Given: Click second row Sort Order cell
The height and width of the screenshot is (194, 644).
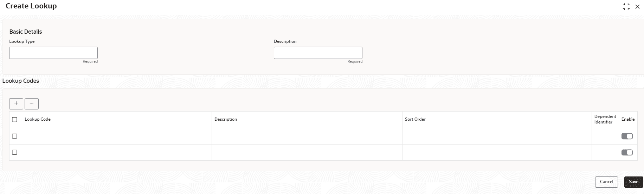Looking at the screenshot, I should click(497, 153).
